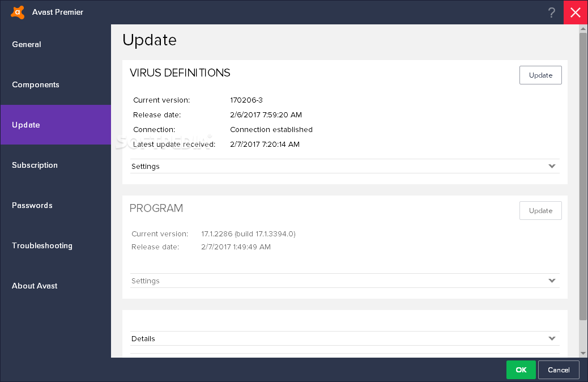Click the scrollbar down arrow
The image size is (588, 382).
tap(583, 353)
